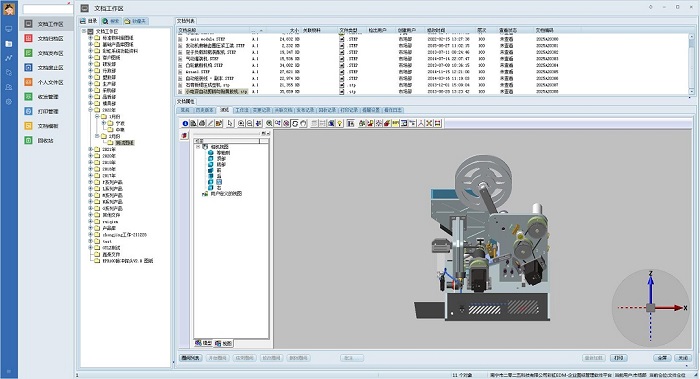
Task: Activate the rotate view tool in viewer toolbar
Action: (x=295, y=124)
